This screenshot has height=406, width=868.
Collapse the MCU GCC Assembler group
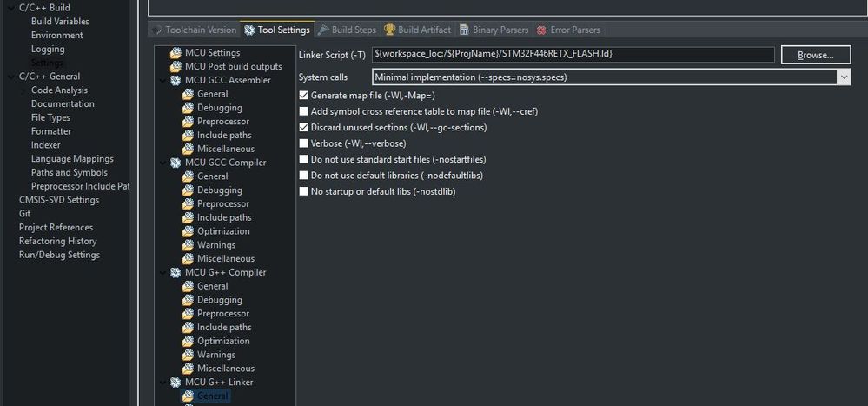click(x=163, y=80)
